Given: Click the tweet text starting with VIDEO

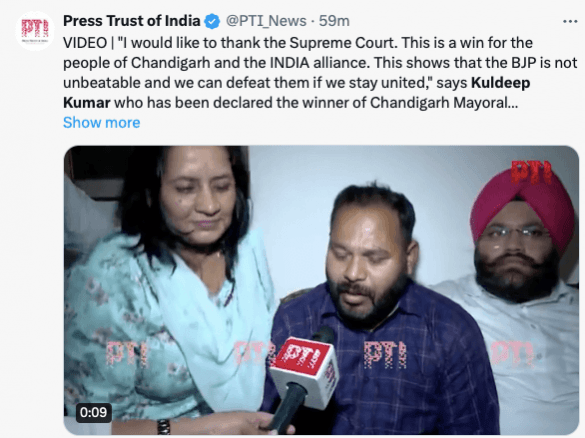Looking at the screenshot, I should (320, 73).
